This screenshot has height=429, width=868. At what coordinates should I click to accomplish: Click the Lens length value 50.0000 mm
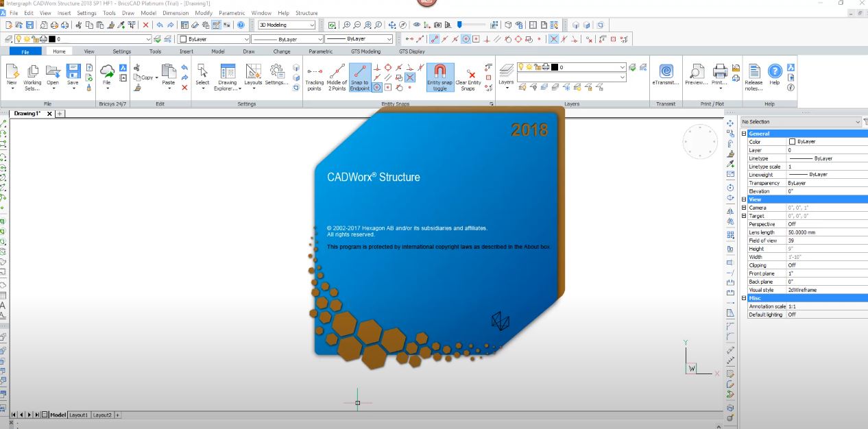pyautogui.click(x=826, y=232)
